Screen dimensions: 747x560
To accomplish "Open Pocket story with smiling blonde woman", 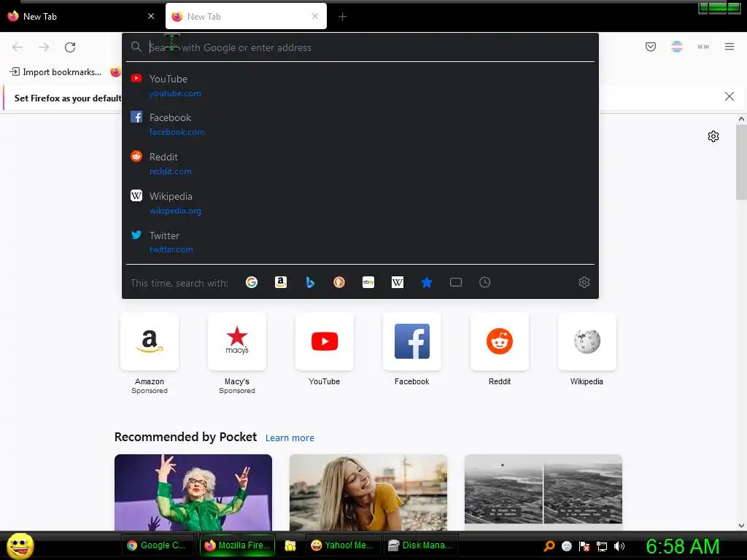I will (x=368, y=492).
